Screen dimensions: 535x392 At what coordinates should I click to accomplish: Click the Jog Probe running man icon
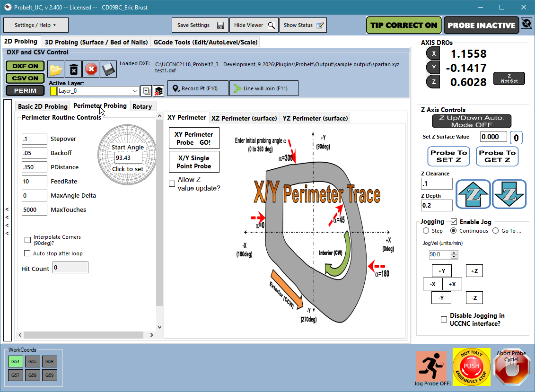click(x=431, y=366)
